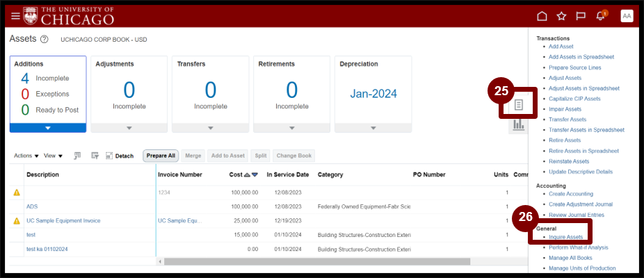Select Create Adjustment Journal task

click(581, 204)
